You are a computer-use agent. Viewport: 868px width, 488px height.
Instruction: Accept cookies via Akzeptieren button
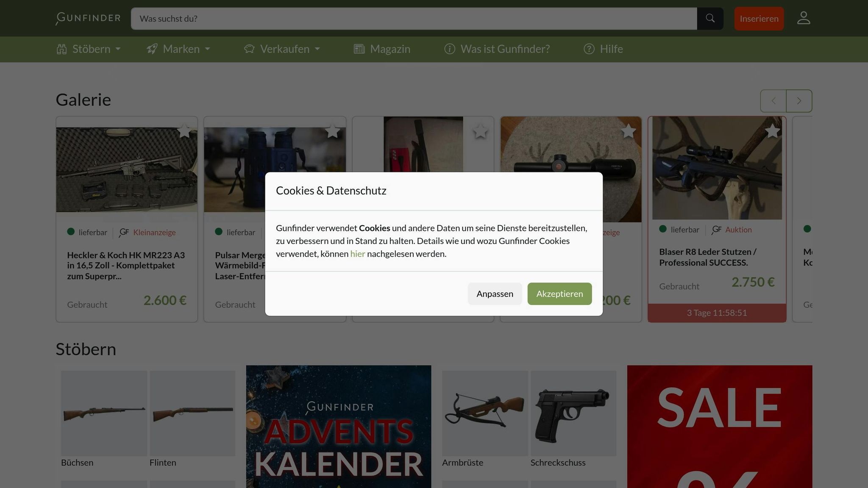(559, 293)
